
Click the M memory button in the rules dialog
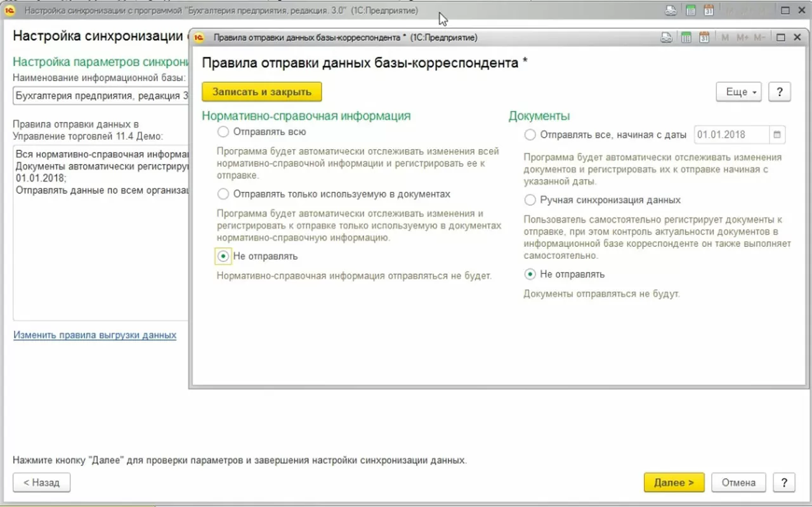(x=725, y=38)
